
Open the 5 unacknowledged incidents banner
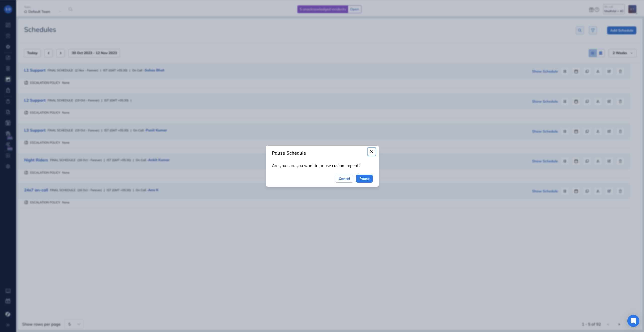[x=323, y=9]
